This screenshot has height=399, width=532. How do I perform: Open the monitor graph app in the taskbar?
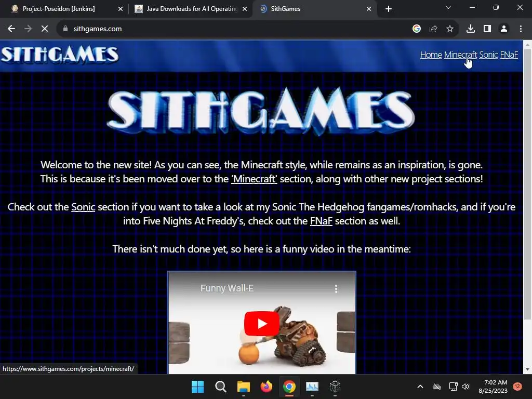click(x=312, y=387)
